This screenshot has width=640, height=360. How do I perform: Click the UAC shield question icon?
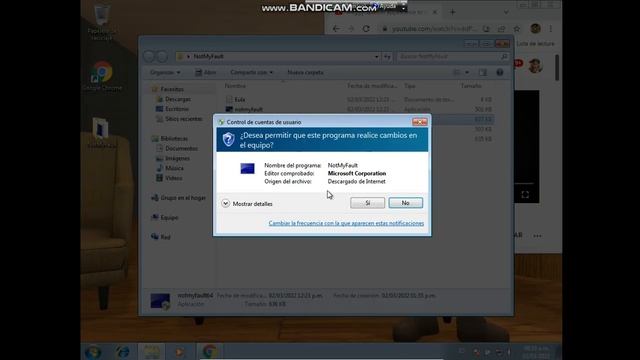[x=229, y=140]
